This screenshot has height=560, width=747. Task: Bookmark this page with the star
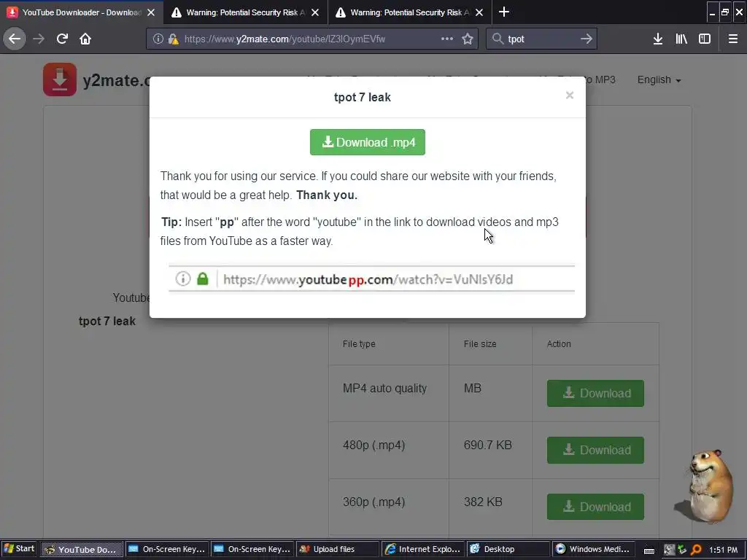pyautogui.click(x=468, y=39)
